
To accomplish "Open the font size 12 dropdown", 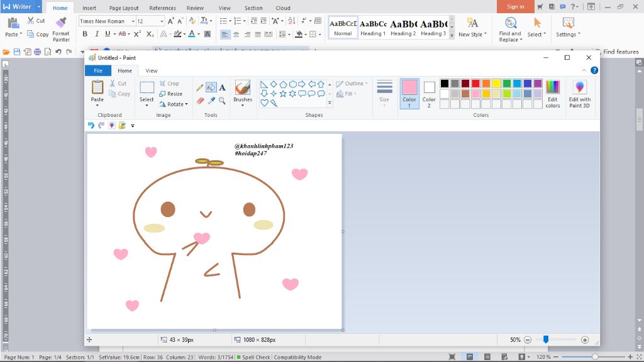I will (x=162, y=21).
